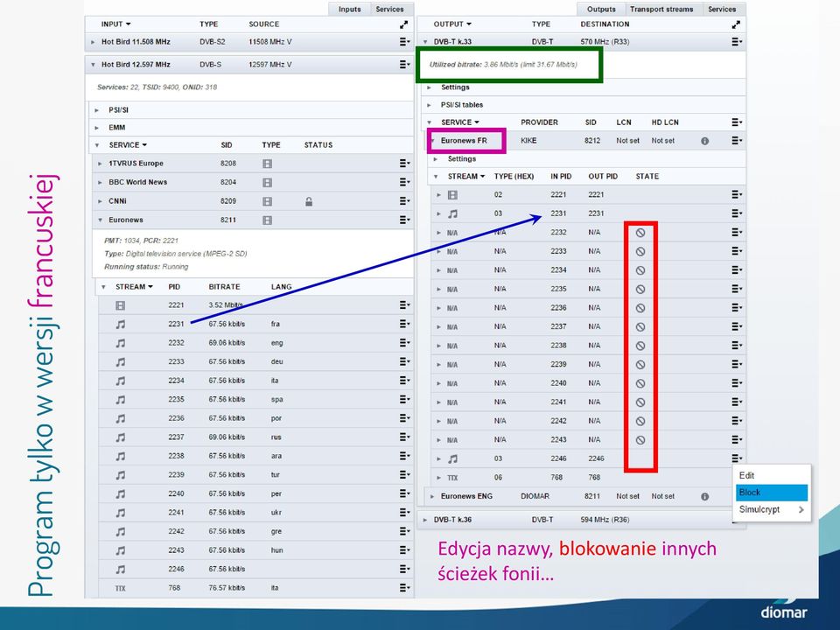840x630 pixels.
Task: Toggle blocked state icon for output PID 2236
Action: [640, 308]
